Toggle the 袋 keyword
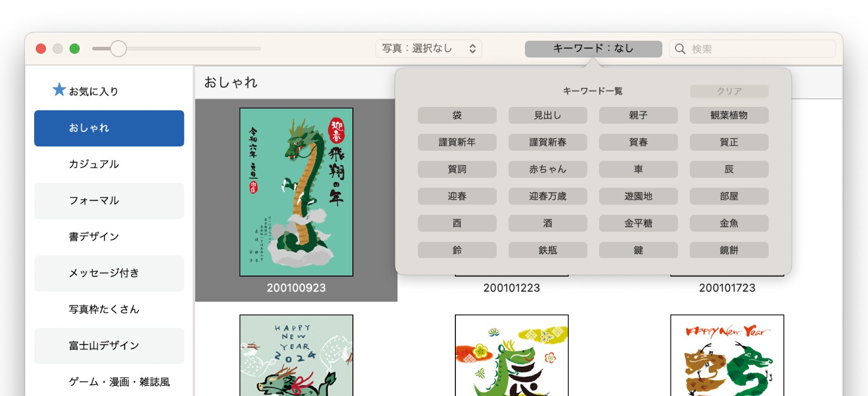 tap(457, 115)
